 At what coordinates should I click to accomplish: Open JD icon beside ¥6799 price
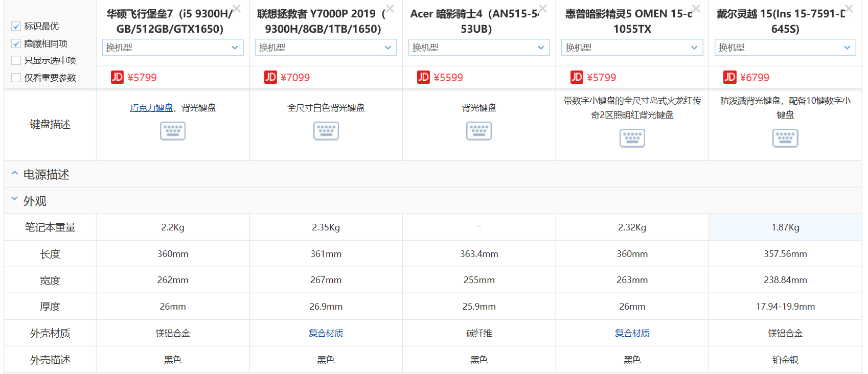click(729, 77)
